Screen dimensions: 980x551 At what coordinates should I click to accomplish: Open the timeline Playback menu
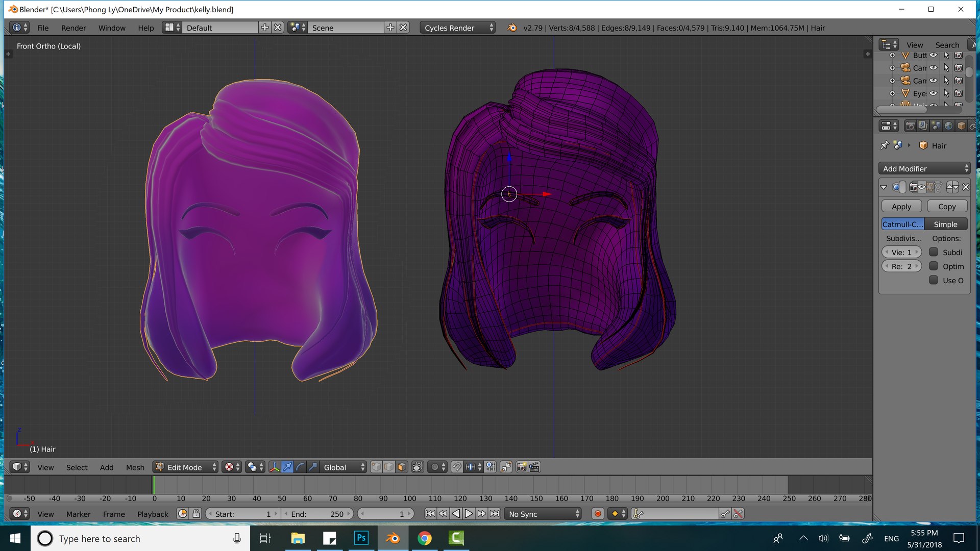153,514
